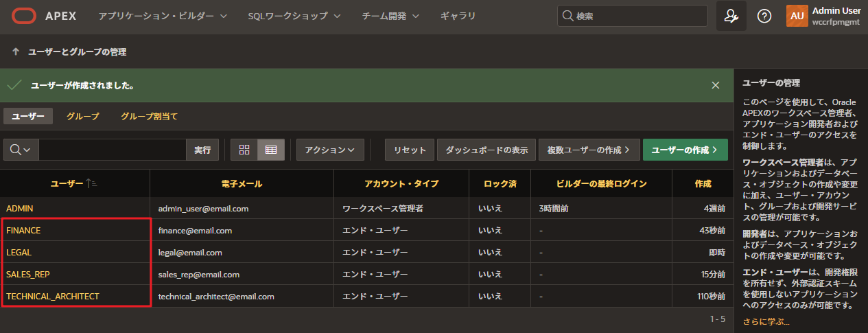Click the リセット button
This screenshot has width=868, height=333.
click(410, 150)
